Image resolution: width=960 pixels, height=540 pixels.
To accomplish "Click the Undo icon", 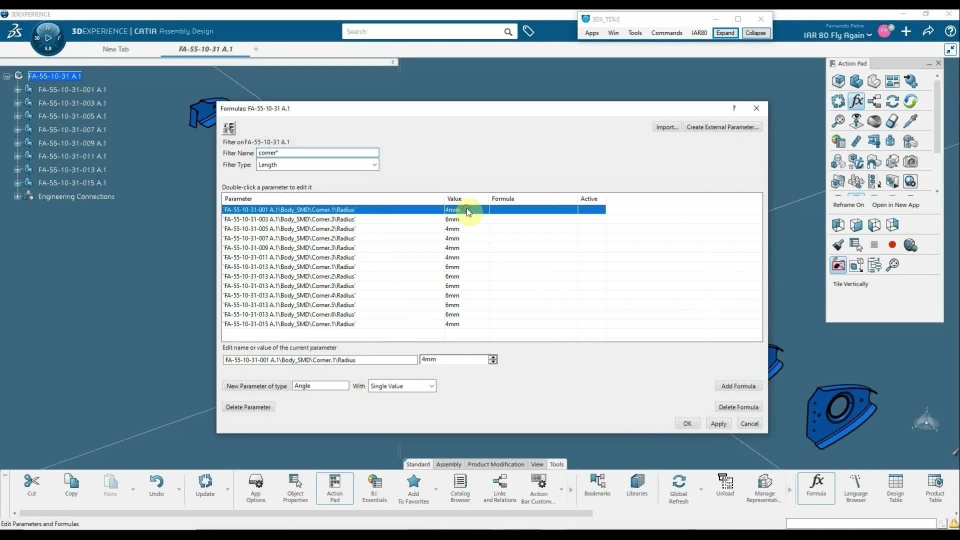I will tap(156, 482).
